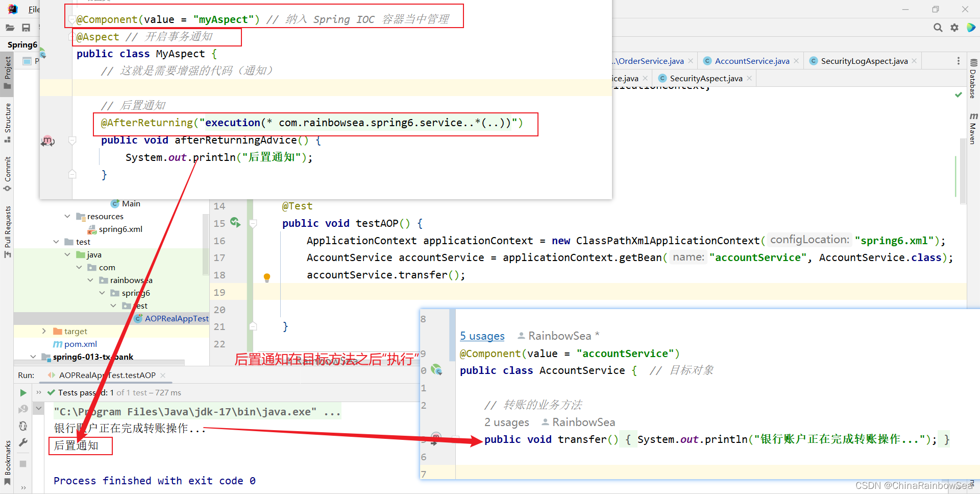
Task: Switch to the SecurityAspect.java tab
Action: (705, 78)
